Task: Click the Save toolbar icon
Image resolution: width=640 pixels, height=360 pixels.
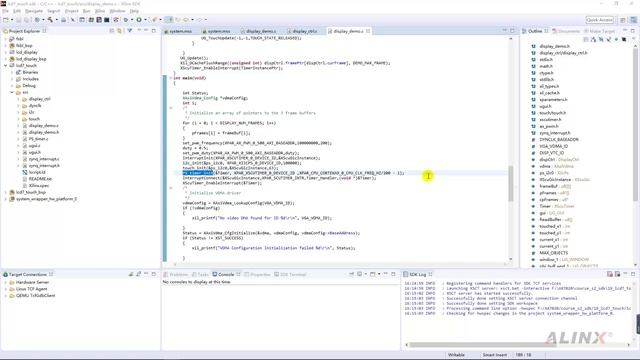Action: [19, 20]
